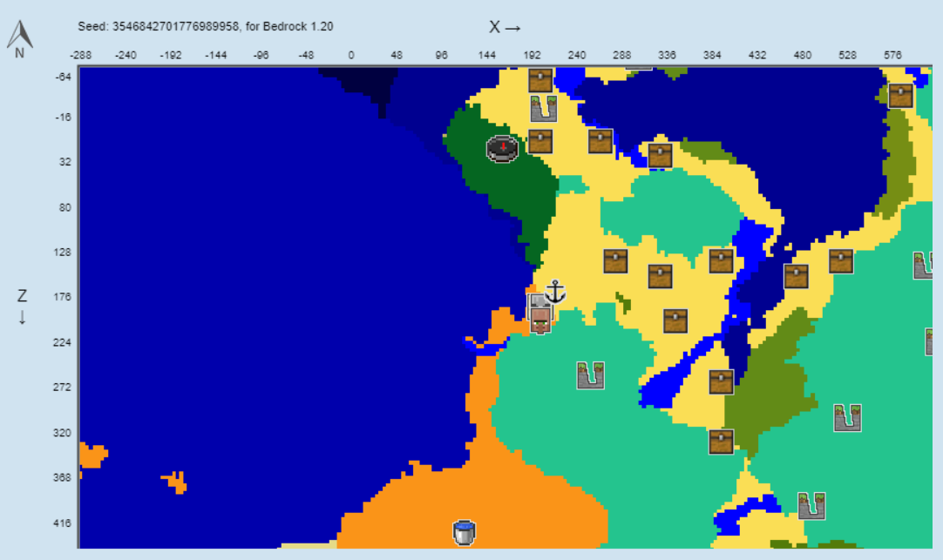Select the black compass marker in dark forest
The image size is (943, 560).
(x=502, y=149)
